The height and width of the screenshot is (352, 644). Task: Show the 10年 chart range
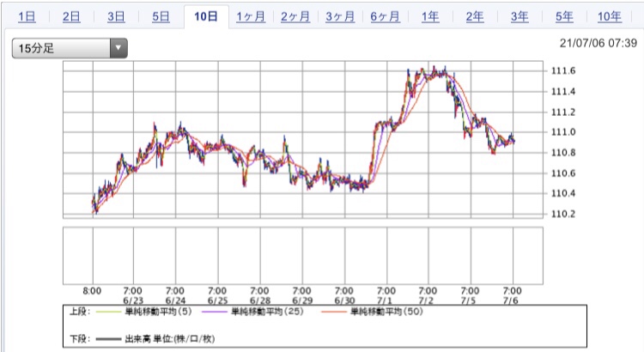point(610,17)
